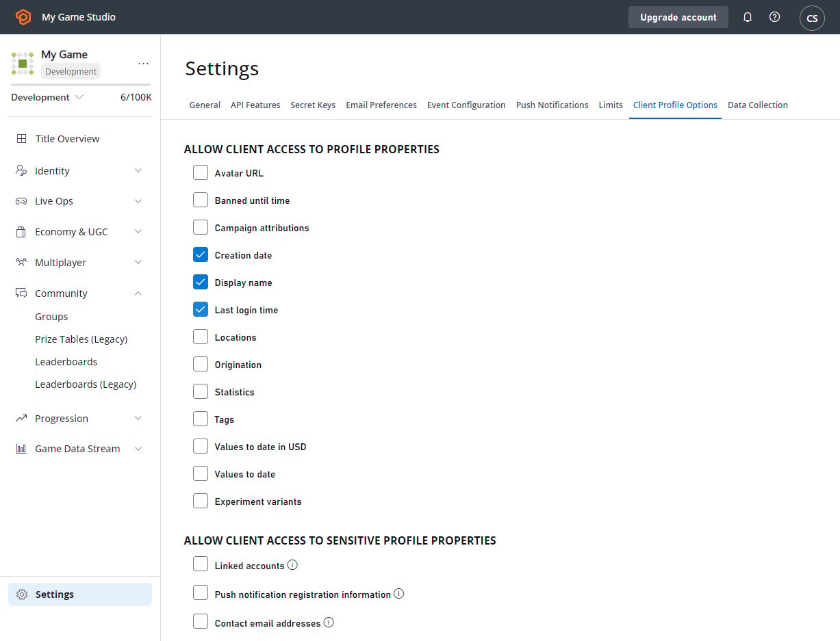Check Contact email addresses checkbox
Viewport: 840px width, 641px height.
tap(201, 621)
